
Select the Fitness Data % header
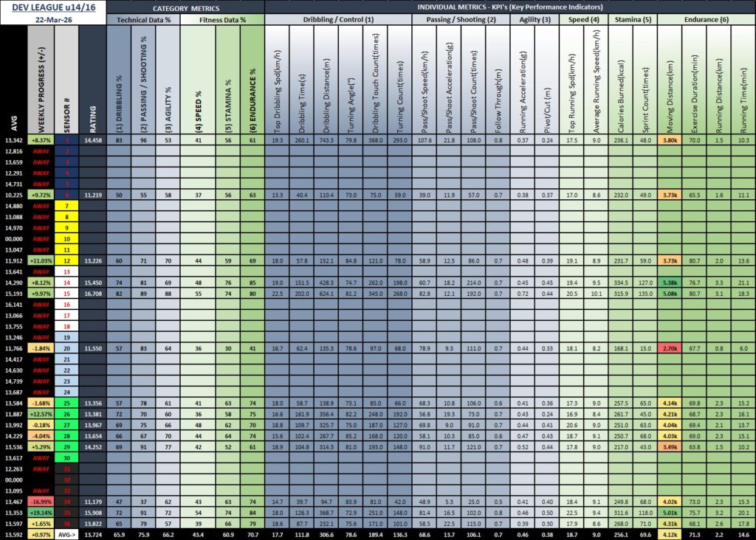tap(221, 18)
